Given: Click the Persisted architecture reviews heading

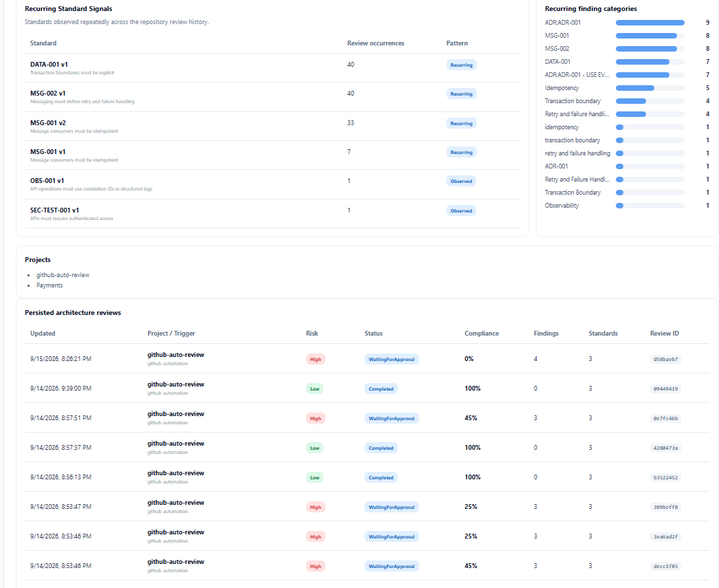Looking at the screenshot, I should coord(73,312).
